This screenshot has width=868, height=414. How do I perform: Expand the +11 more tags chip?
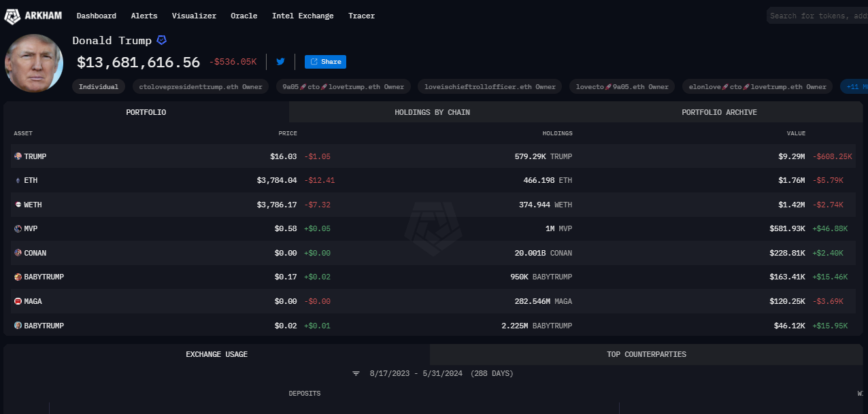(x=854, y=86)
